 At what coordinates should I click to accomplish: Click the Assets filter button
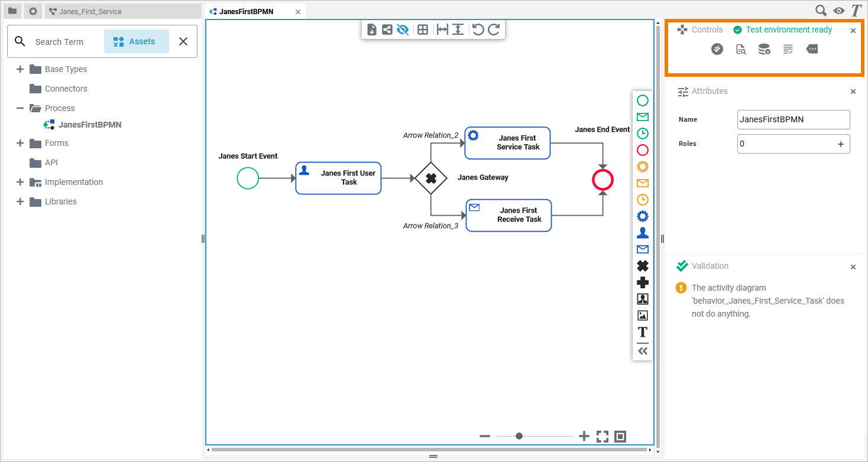point(137,41)
